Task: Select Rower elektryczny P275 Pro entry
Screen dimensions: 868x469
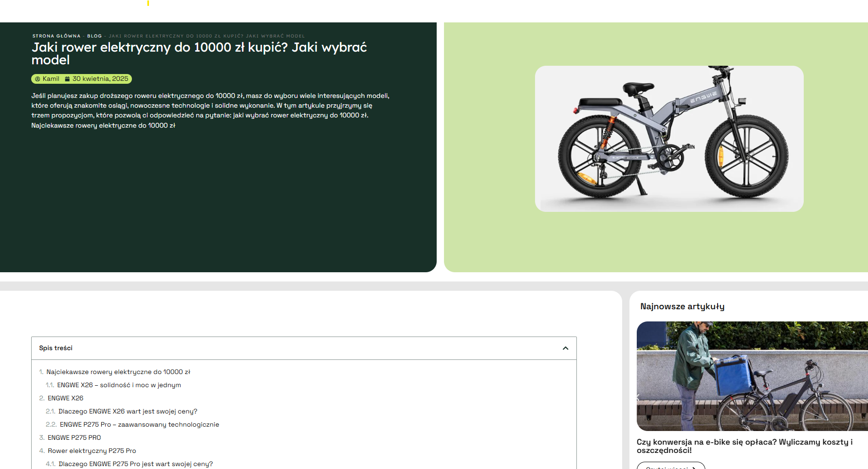Action: 92,451
